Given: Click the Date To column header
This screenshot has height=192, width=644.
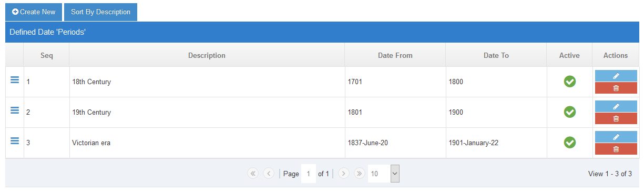Looking at the screenshot, I should (x=496, y=55).
